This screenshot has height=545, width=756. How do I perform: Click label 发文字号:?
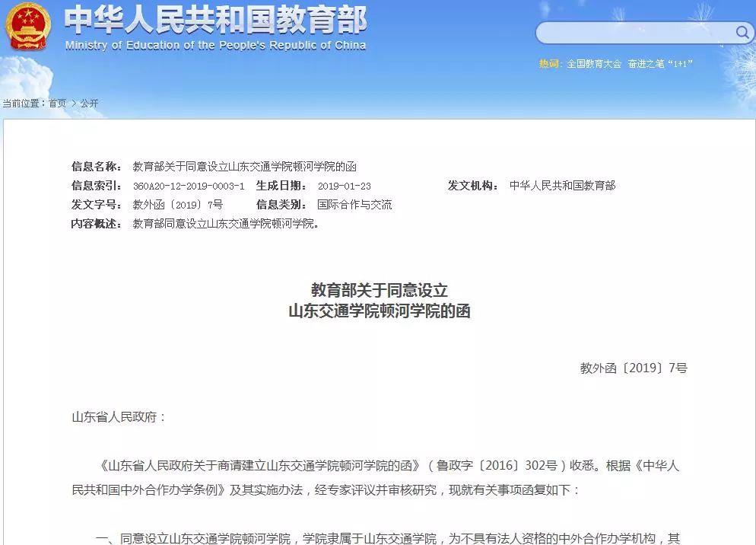[97, 205]
